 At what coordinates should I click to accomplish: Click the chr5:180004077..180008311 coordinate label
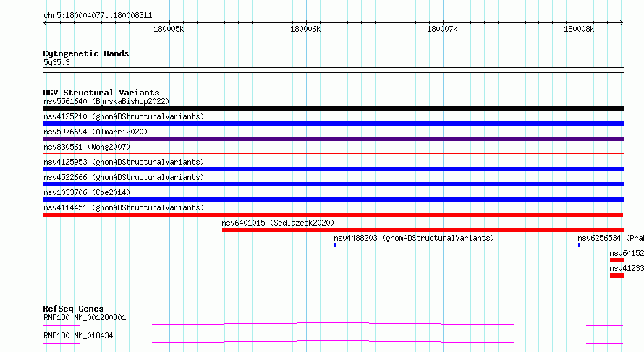(x=98, y=16)
